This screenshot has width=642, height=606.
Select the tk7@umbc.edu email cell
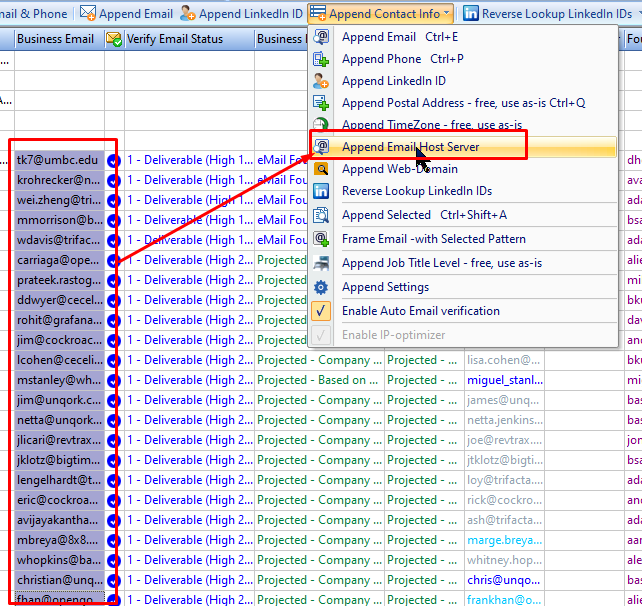(60, 160)
